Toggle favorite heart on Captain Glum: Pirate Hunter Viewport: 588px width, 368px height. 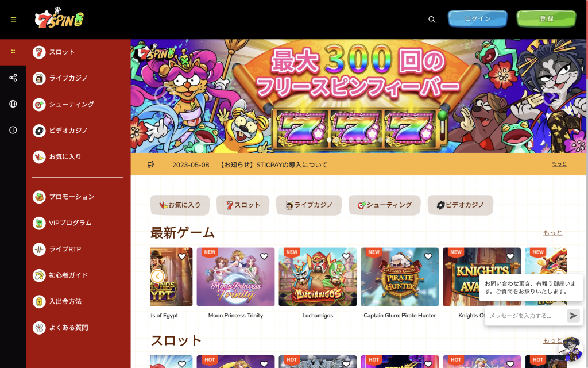428,256
